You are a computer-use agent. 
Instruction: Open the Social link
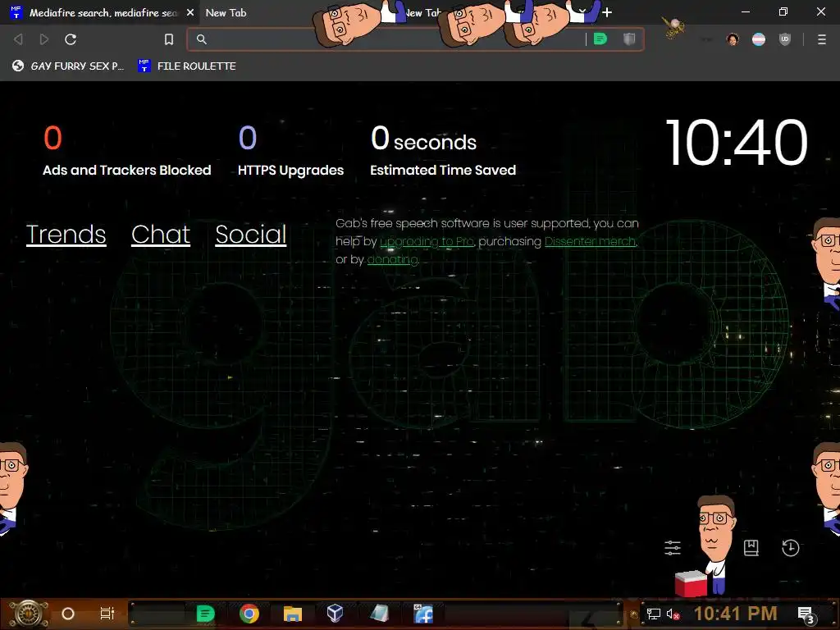(251, 234)
